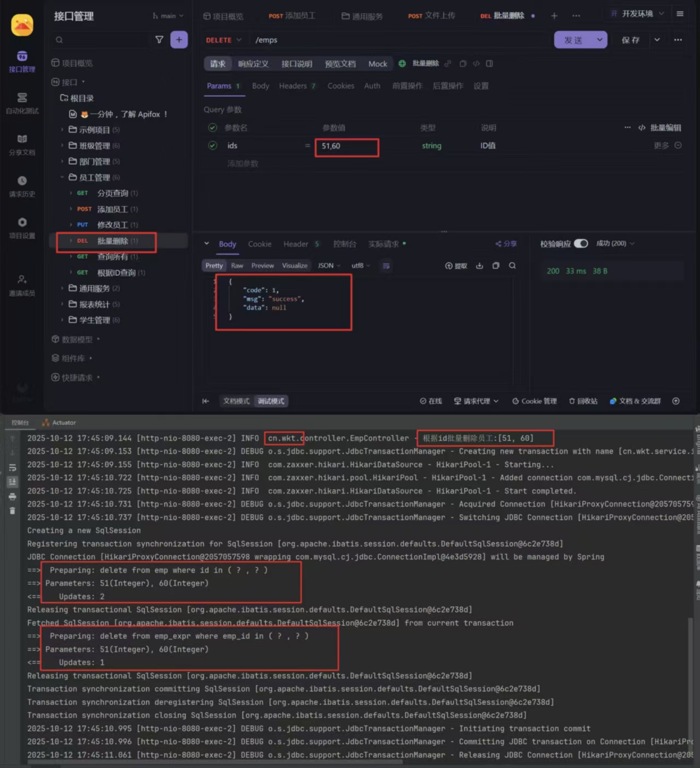This screenshot has width=700, height=768.
Task: Click the 发送 send button
Action: [x=573, y=40]
